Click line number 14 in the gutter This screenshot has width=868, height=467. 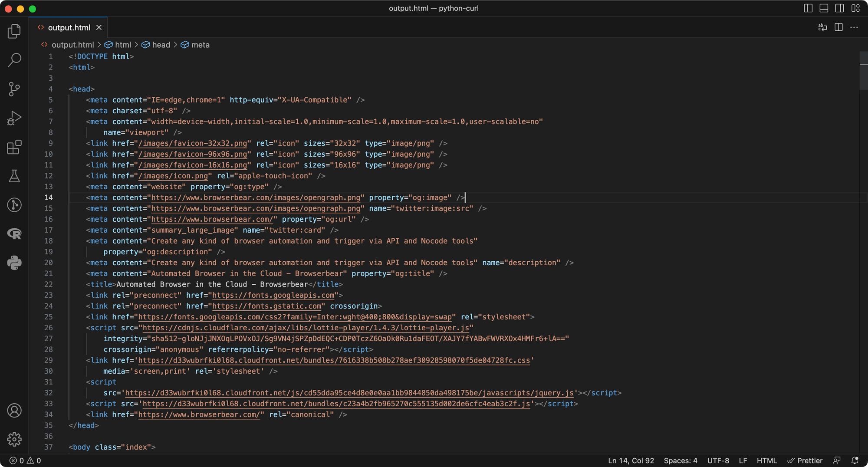(x=48, y=197)
